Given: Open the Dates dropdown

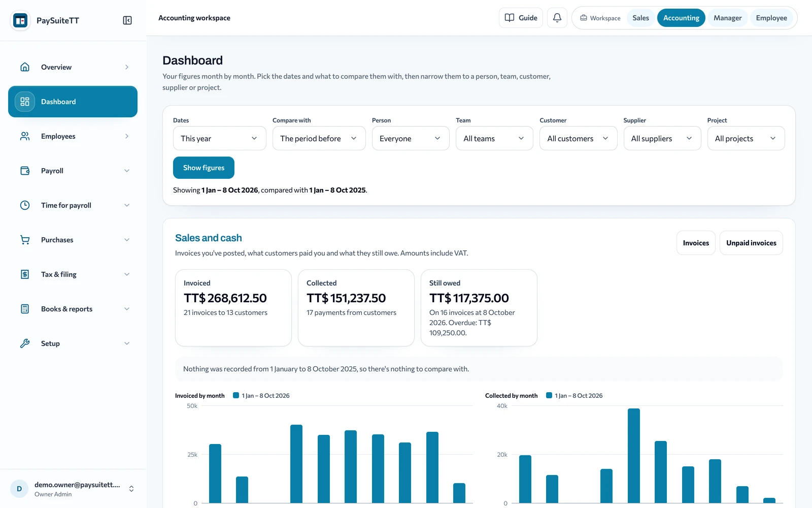Looking at the screenshot, I should pyautogui.click(x=219, y=138).
